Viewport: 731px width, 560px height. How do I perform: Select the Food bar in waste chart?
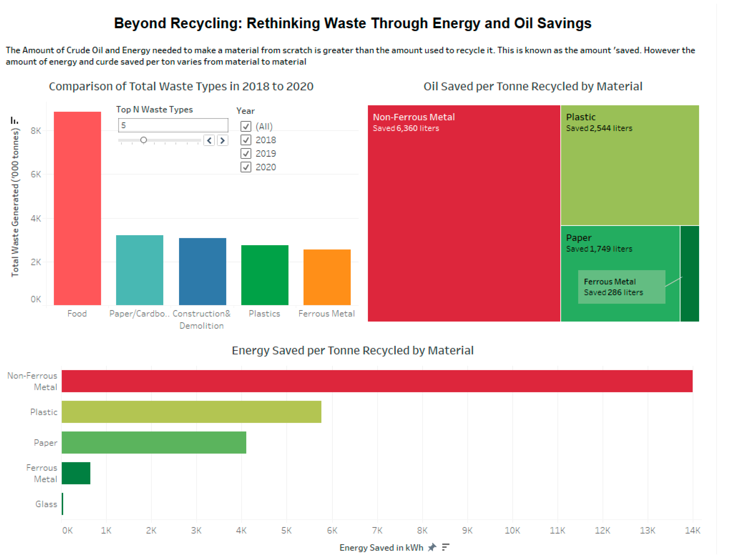[x=77, y=208]
